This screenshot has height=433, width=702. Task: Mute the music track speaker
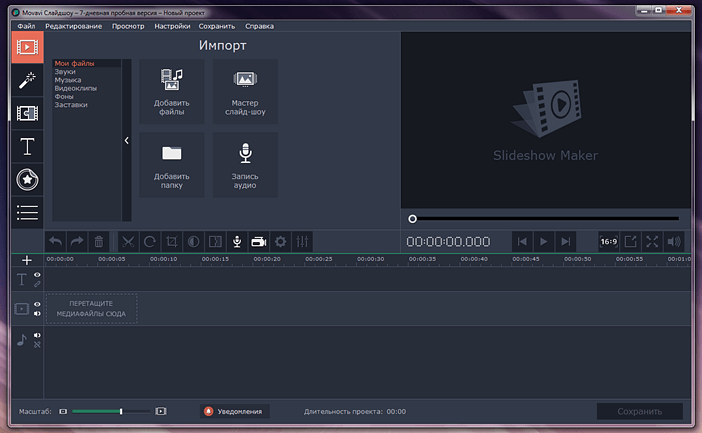pos(37,335)
